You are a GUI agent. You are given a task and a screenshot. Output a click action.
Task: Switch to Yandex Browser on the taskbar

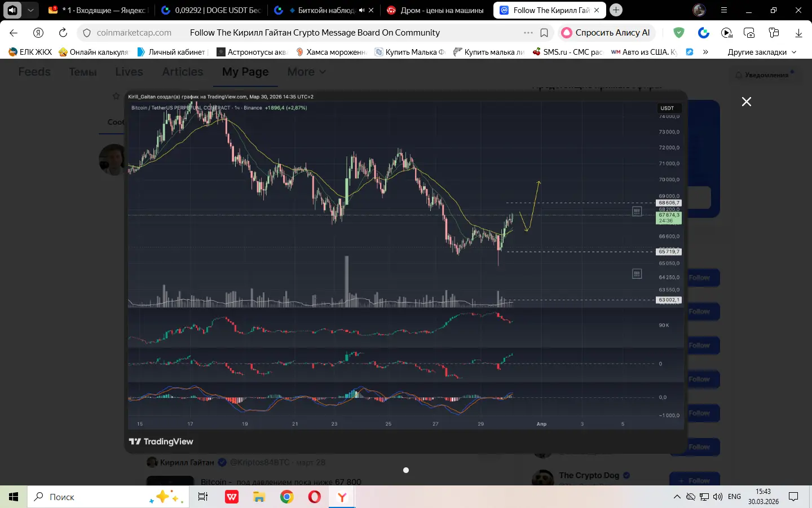coord(342,497)
